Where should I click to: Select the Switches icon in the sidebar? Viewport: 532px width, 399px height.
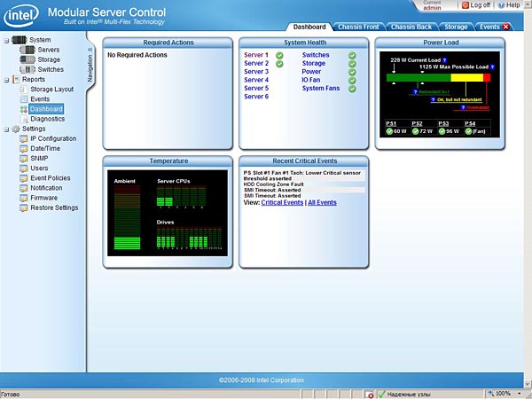[27, 69]
